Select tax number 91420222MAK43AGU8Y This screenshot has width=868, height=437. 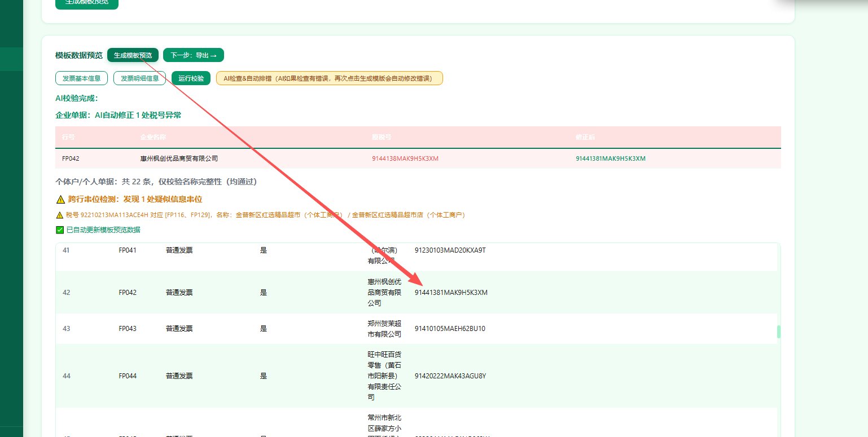coord(450,376)
